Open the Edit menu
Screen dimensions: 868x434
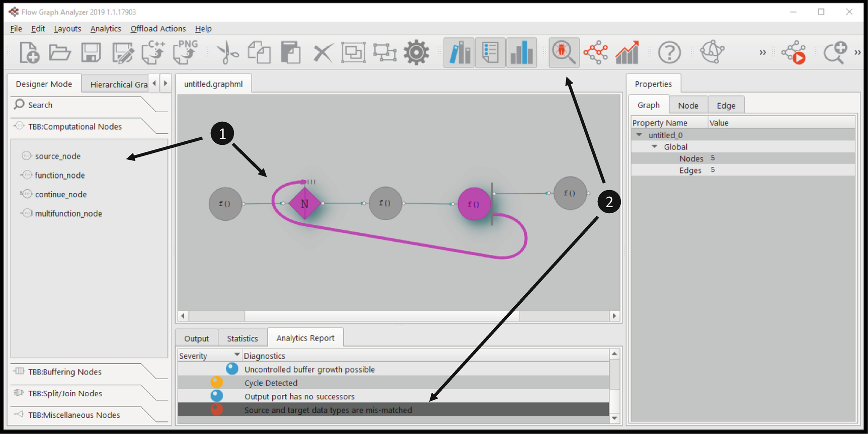tap(38, 29)
